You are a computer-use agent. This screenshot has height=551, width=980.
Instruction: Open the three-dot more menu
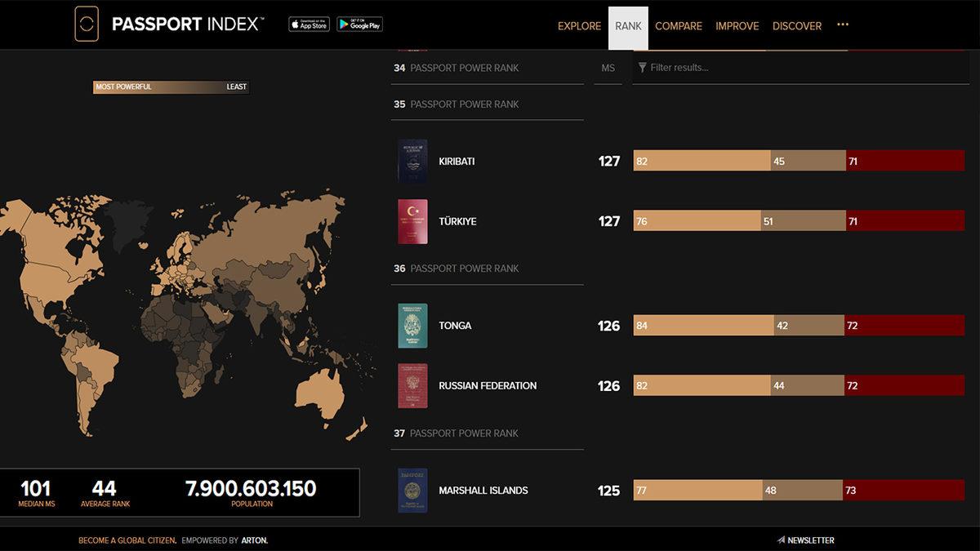coord(843,25)
